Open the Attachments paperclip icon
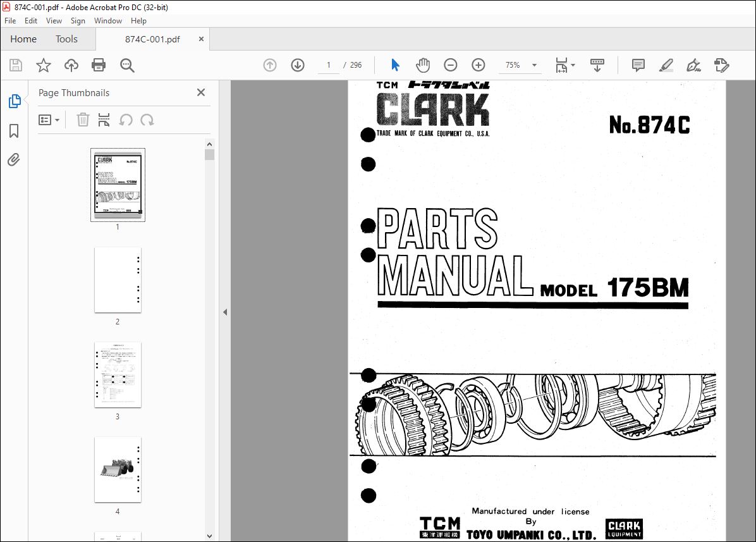The width and height of the screenshot is (756, 542). [14, 159]
